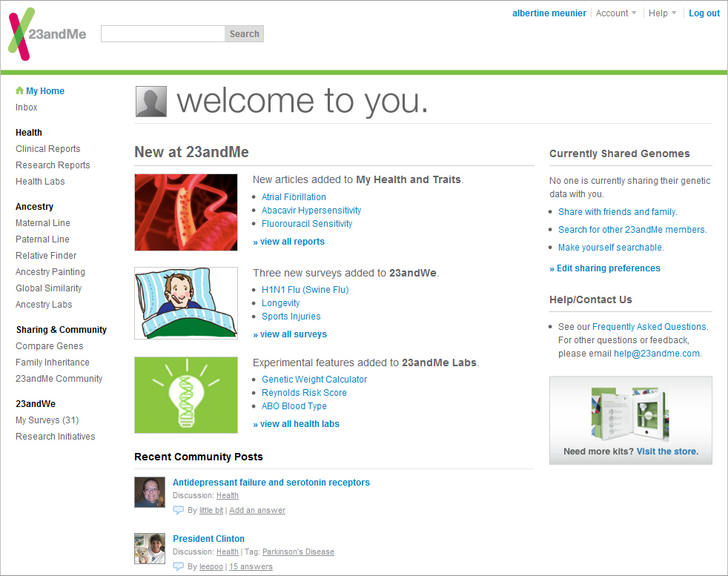
Task: Open Antidepressant failure and serotonin receptors post
Action: 271,483
